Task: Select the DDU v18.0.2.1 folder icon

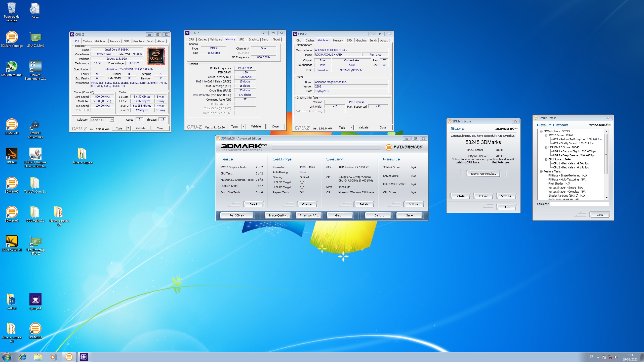Action: (x=35, y=214)
